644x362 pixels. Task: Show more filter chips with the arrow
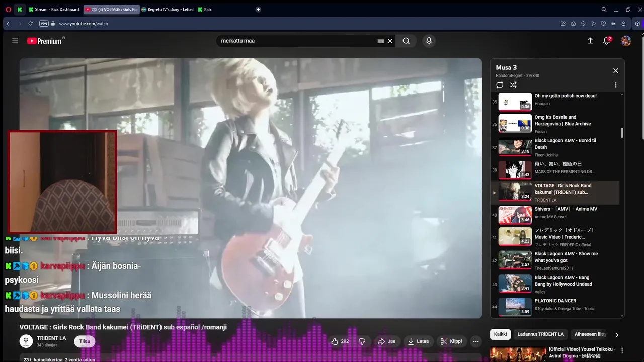(x=617, y=335)
